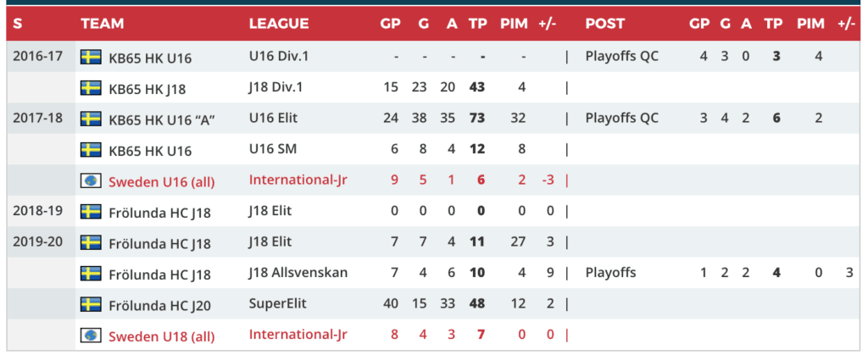Click the globe icon next to Sweden U18 (all)

[91, 336]
